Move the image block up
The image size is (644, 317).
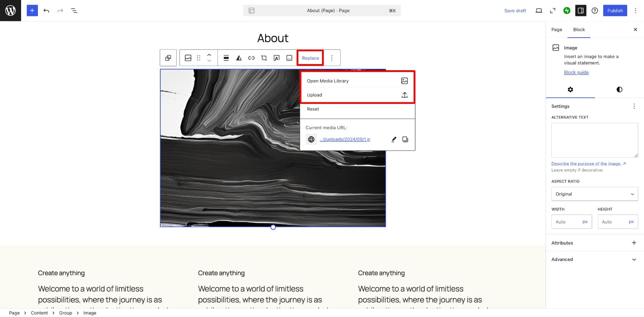tap(209, 54)
